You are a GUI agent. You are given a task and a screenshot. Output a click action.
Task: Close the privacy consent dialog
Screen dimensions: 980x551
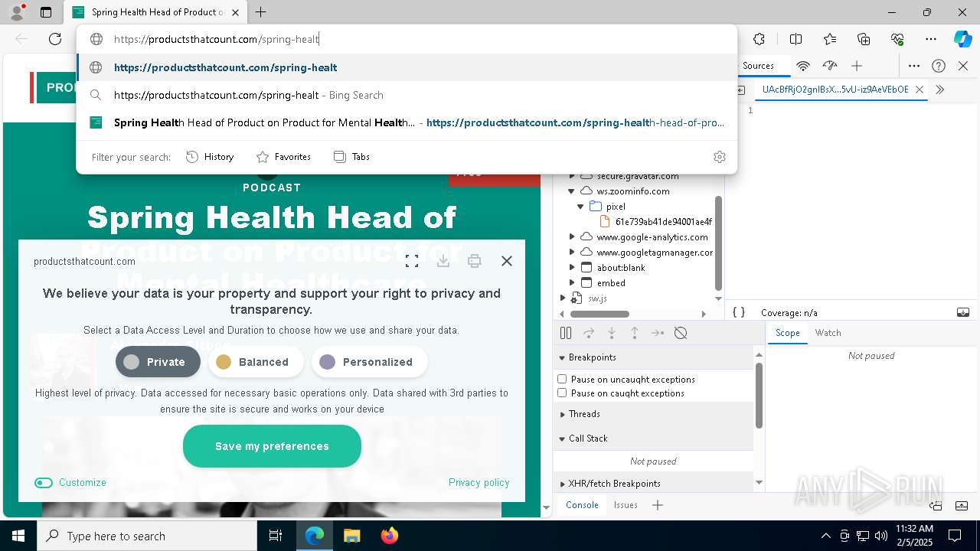(x=507, y=261)
